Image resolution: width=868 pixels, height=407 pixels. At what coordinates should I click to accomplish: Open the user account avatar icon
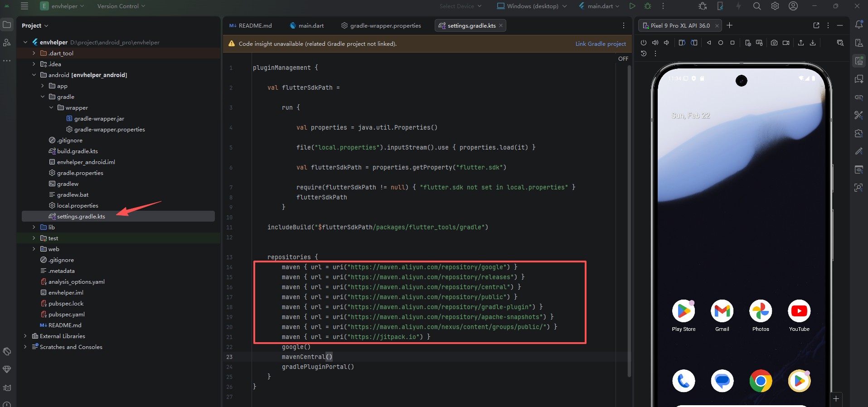pyautogui.click(x=793, y=6)
